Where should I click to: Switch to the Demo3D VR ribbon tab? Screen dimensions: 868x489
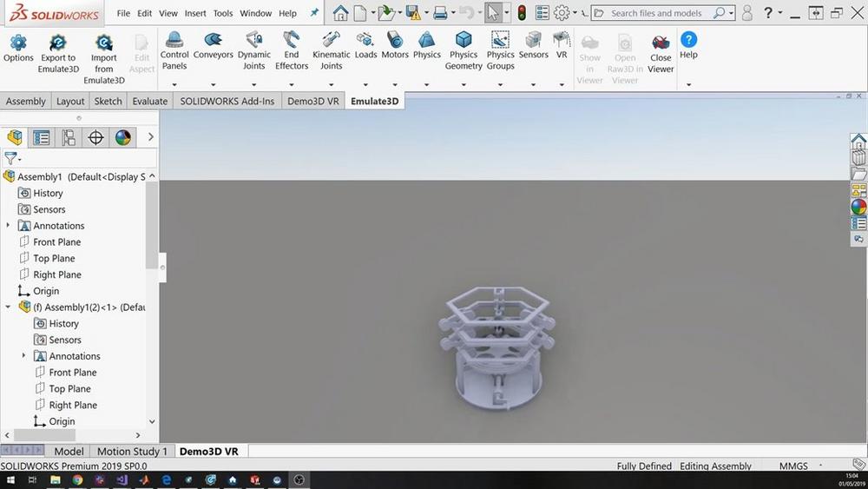pos(312,101)
